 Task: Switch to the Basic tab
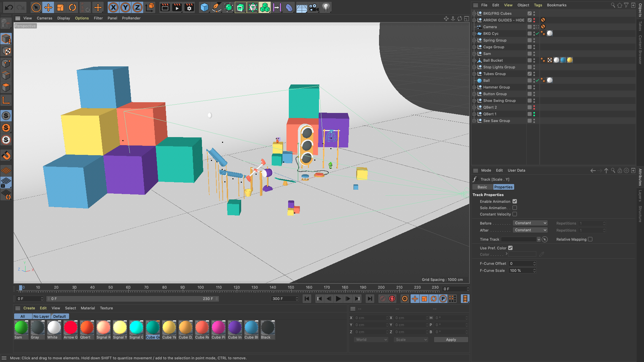pyautogui.click(x=482, y=187)
